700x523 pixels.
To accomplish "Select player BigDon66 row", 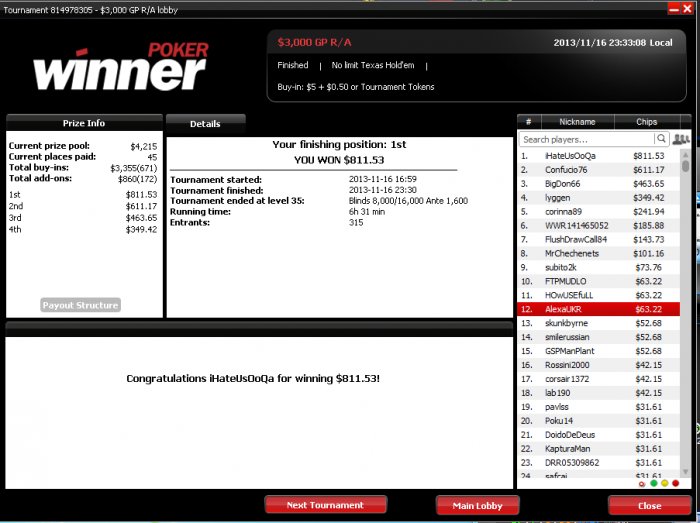I will coord(599,183).
